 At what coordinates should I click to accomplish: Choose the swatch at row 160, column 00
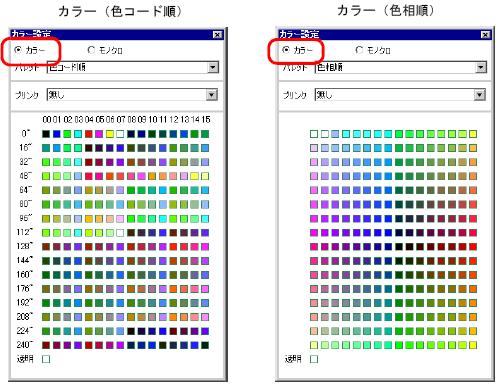[x=46, y=275]
